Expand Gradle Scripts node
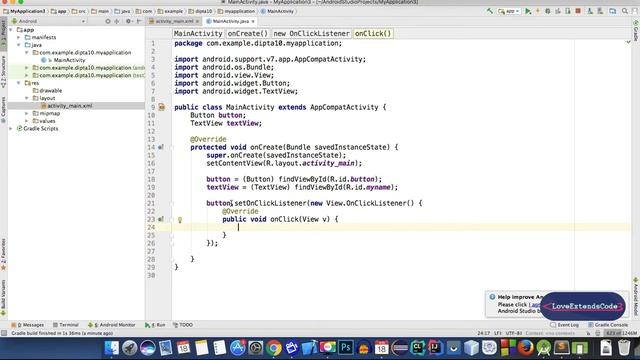Image resolution: width=640 pixels, height=360 pixels. 11,129
